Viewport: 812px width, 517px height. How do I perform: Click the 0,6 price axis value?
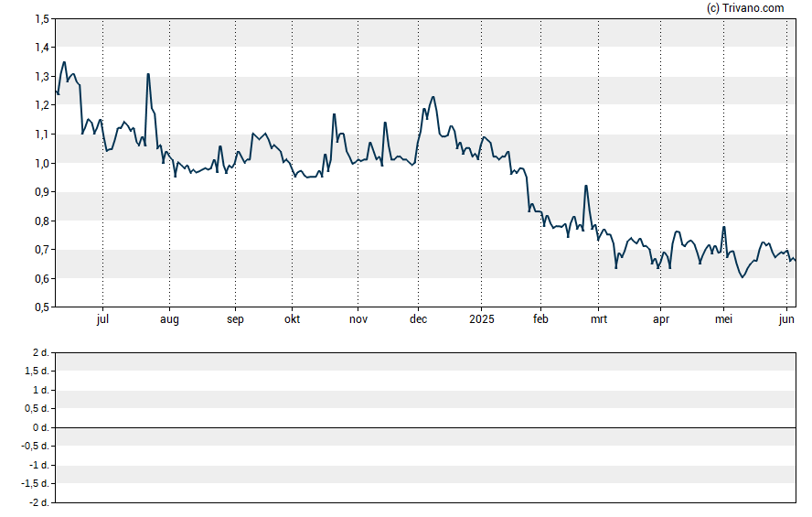42,279
